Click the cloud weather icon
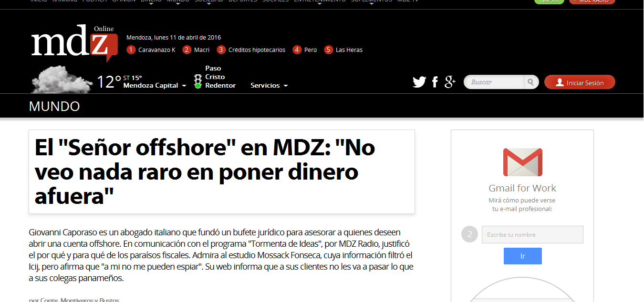This screenshot has height=302, width=644. [61, 79]
